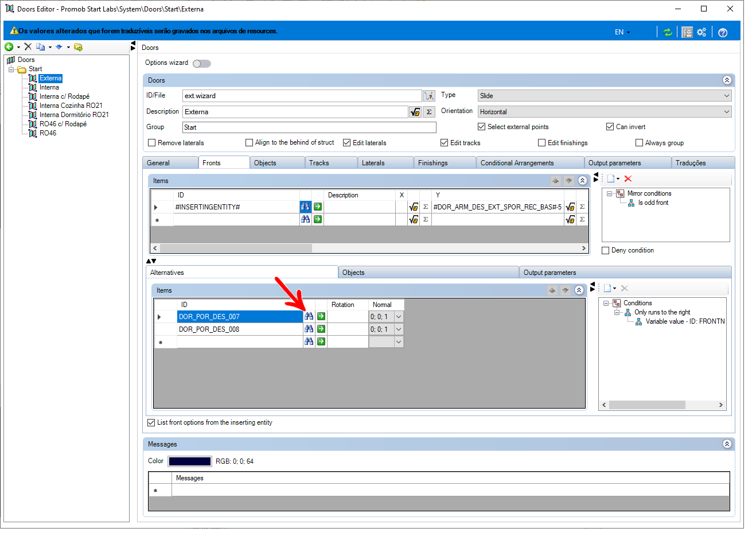This screenshot has height=536, width=756.
Task: Open the Traduções tab
Action: click(703, 163)
